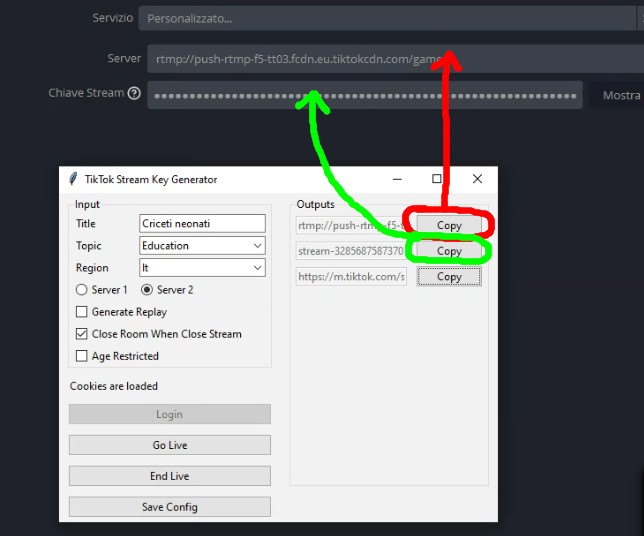Click the Chiave Stream help question icon
644x536 pixels.
134,93
